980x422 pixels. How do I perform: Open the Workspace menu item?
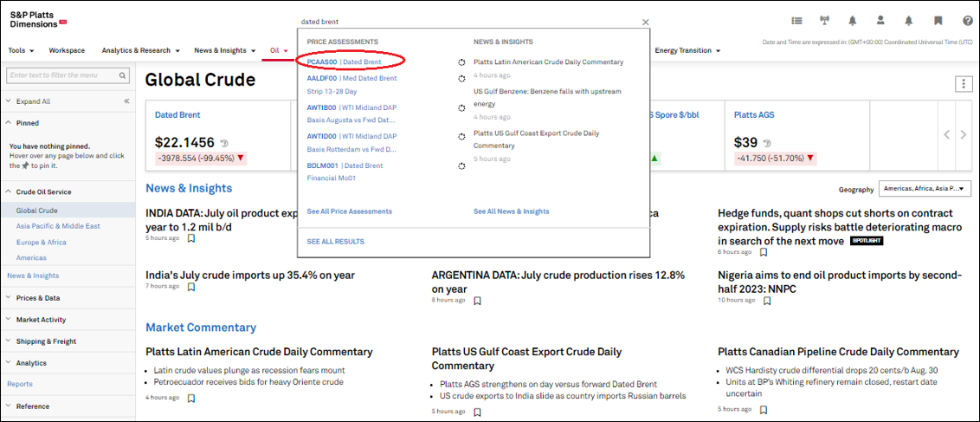click(x=67, y=50)
